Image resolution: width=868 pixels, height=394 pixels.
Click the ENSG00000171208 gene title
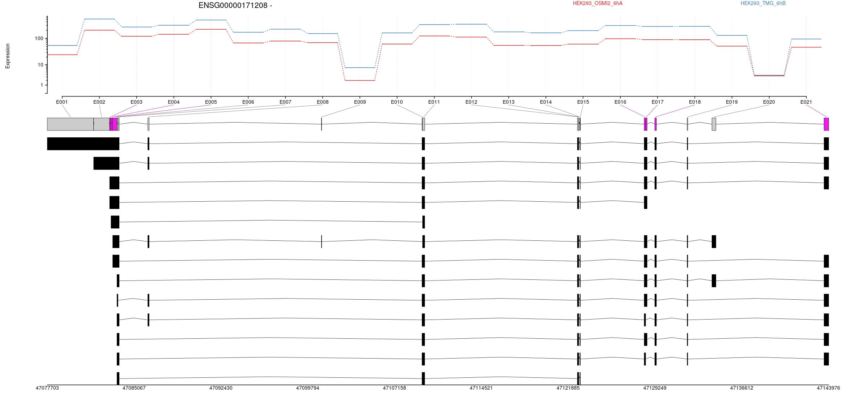[235, 5]
